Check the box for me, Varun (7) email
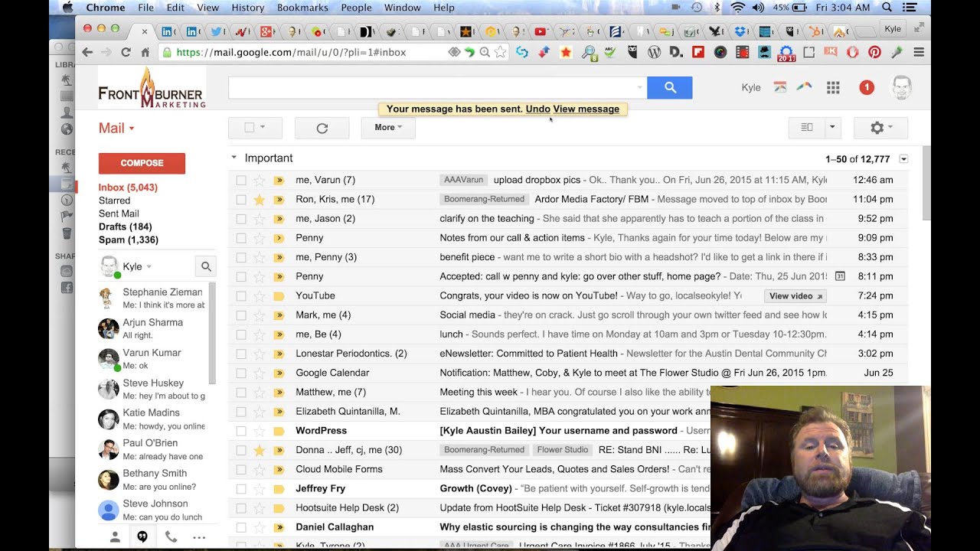Viewport: 980px width, 551px height. pos(241,181)
